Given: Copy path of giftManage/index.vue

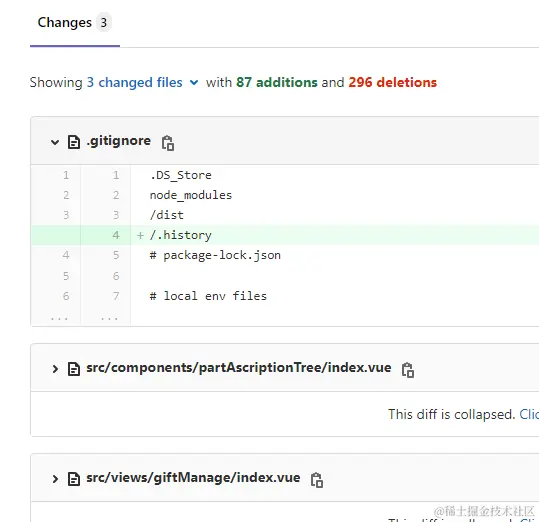Looking at the screenshot, I should pos(317,480).
